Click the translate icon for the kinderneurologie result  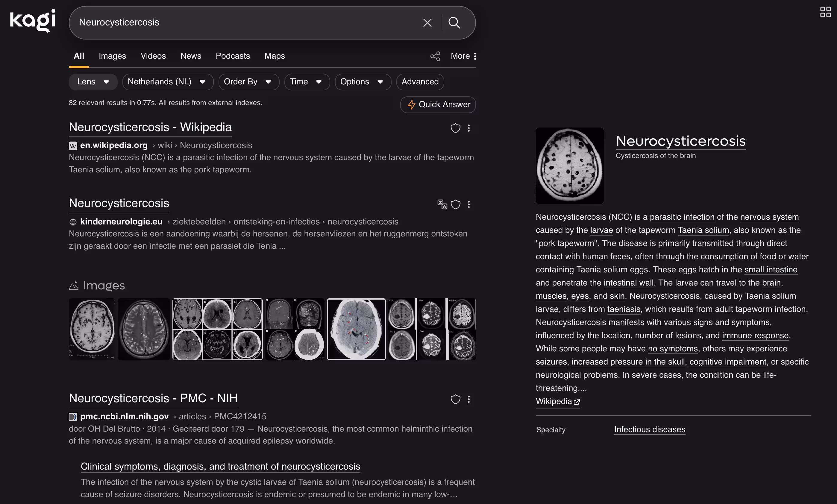coord(442,204)
